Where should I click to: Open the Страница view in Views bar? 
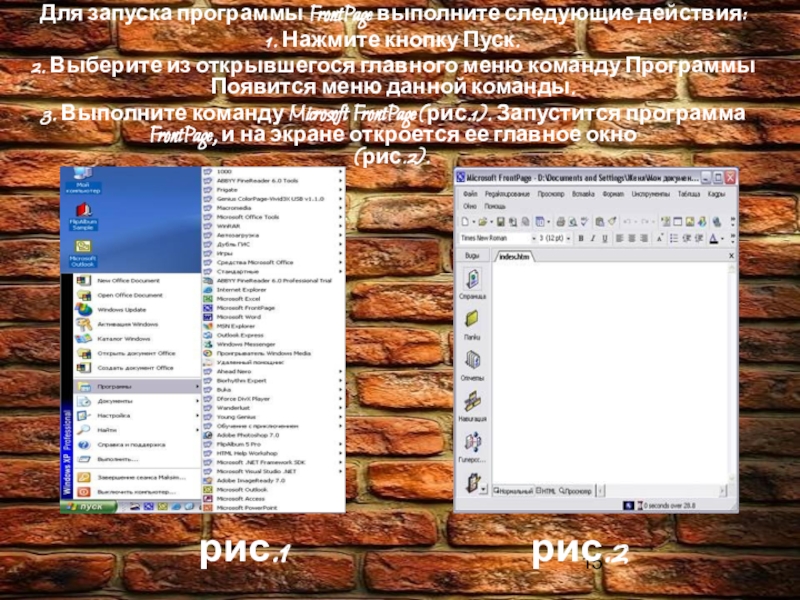(472, 284)
